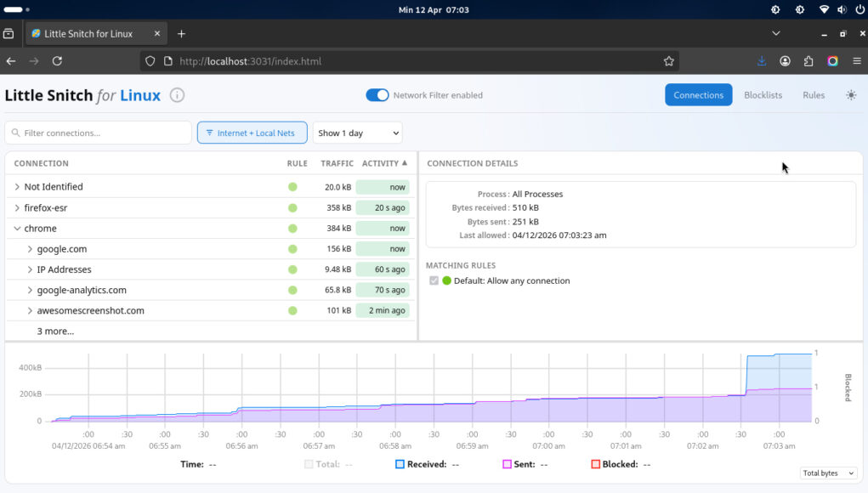This screenshot has height=493, width=868.
Task: Click the 07:00 am marker on the chart timeline
Action: point(548,446)
